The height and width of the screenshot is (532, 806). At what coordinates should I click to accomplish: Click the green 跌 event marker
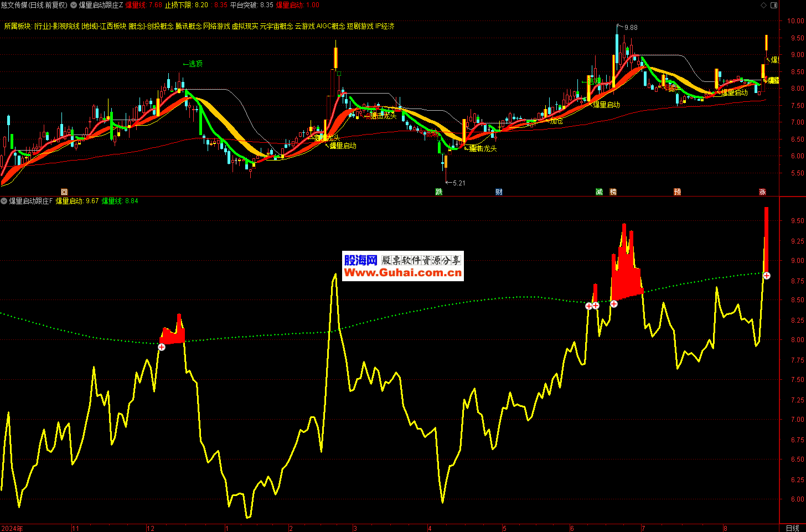point(439,192)
